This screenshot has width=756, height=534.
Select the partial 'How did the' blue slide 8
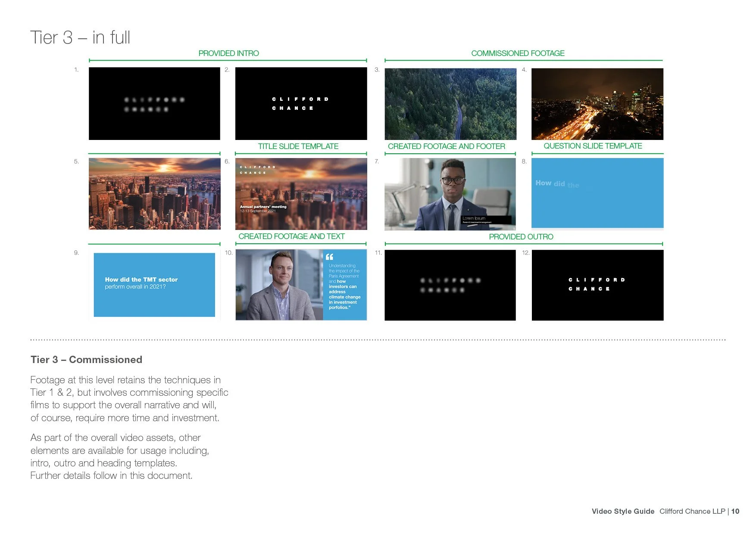[x=597, y=193]
